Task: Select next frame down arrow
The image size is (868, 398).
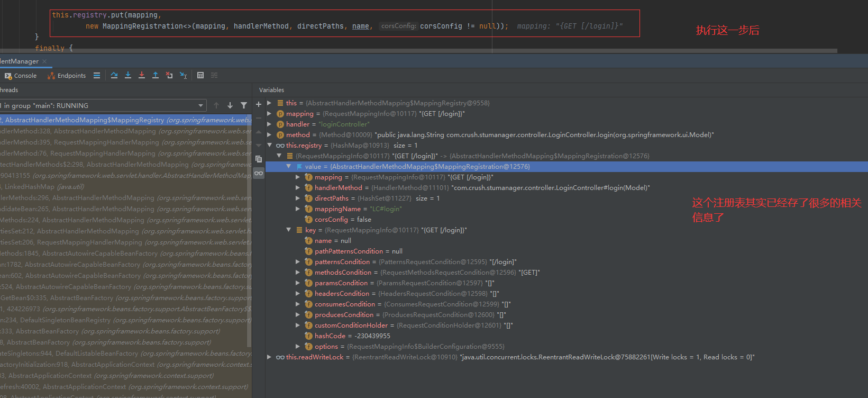Action: point(230,105)
